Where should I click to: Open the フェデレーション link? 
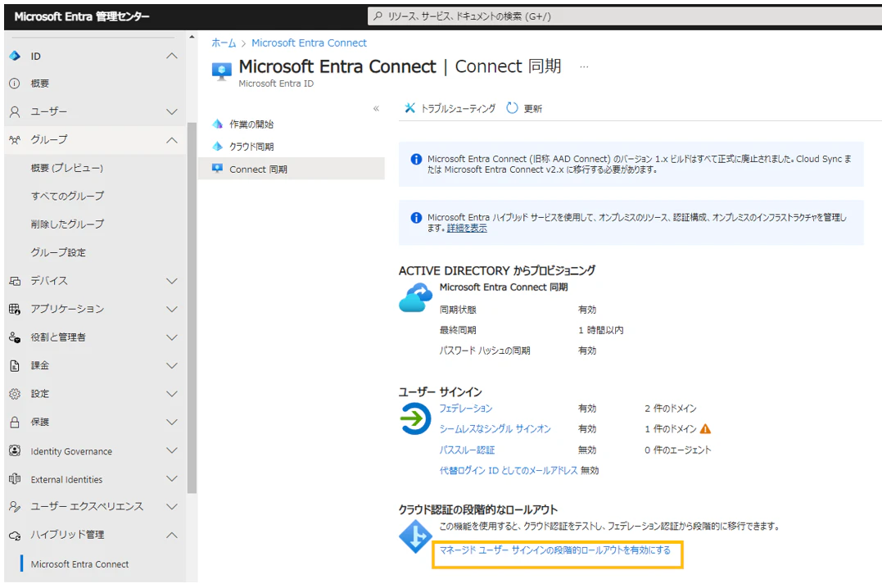(x=466, y=408)
